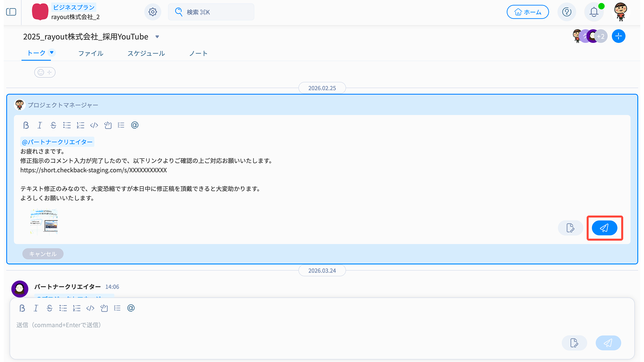Open the attached image thumbnail

tap(44, 222)
